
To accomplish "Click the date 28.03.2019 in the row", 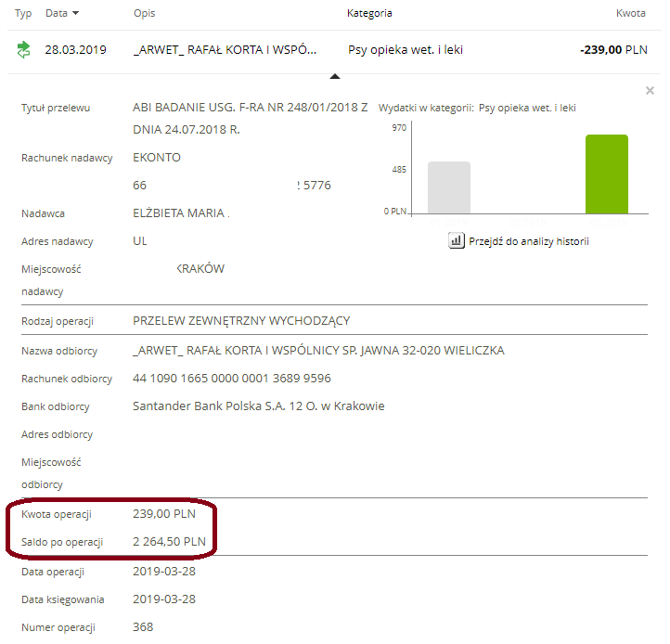I will [x=76, y=50].
